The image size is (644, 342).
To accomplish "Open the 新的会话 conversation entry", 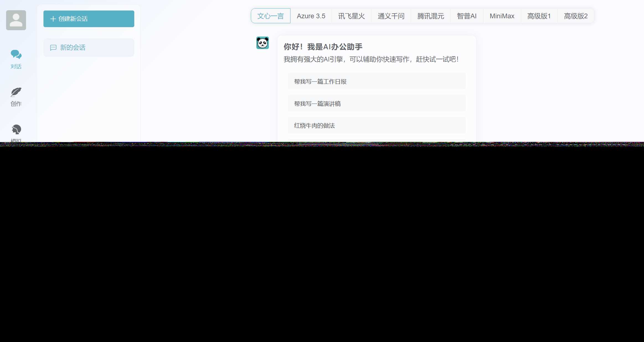I will click(89, 47).
